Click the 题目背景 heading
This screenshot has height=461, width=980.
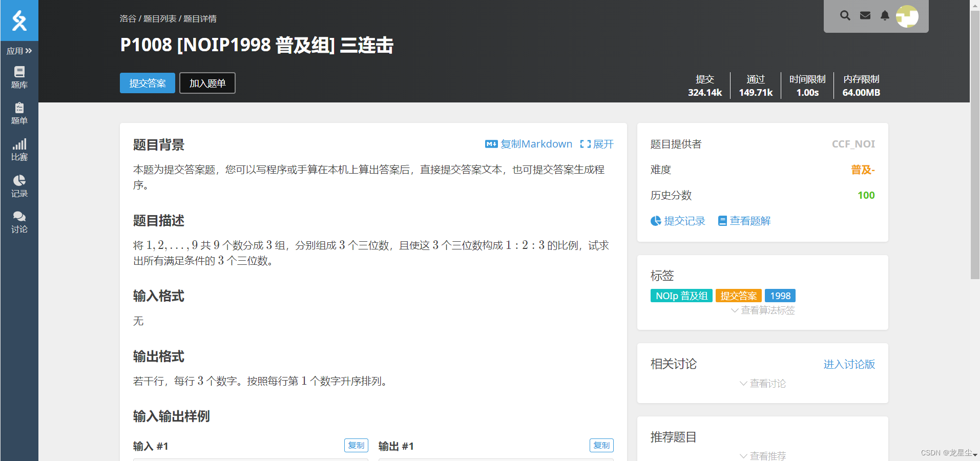pyautogui.click(x=159, y=145)
